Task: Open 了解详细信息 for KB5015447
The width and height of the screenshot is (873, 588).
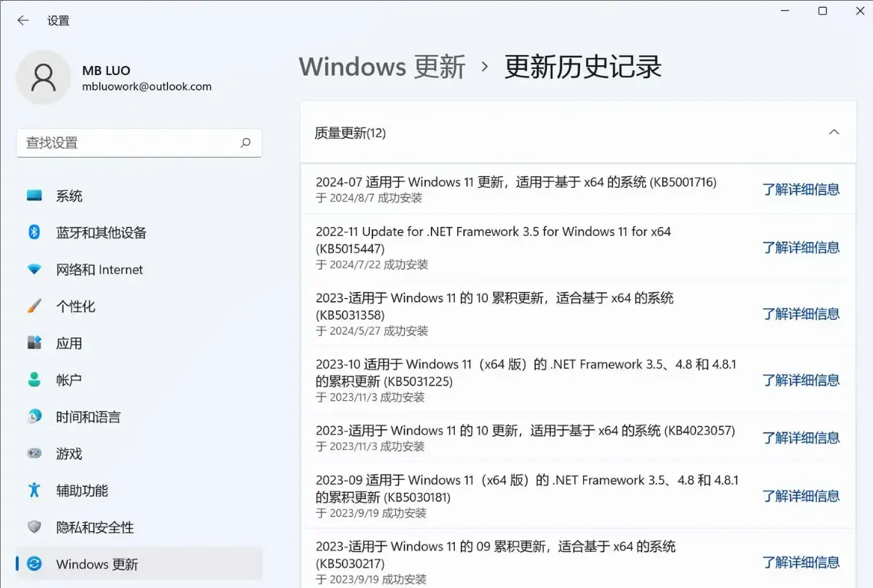Action: point(801,248)
